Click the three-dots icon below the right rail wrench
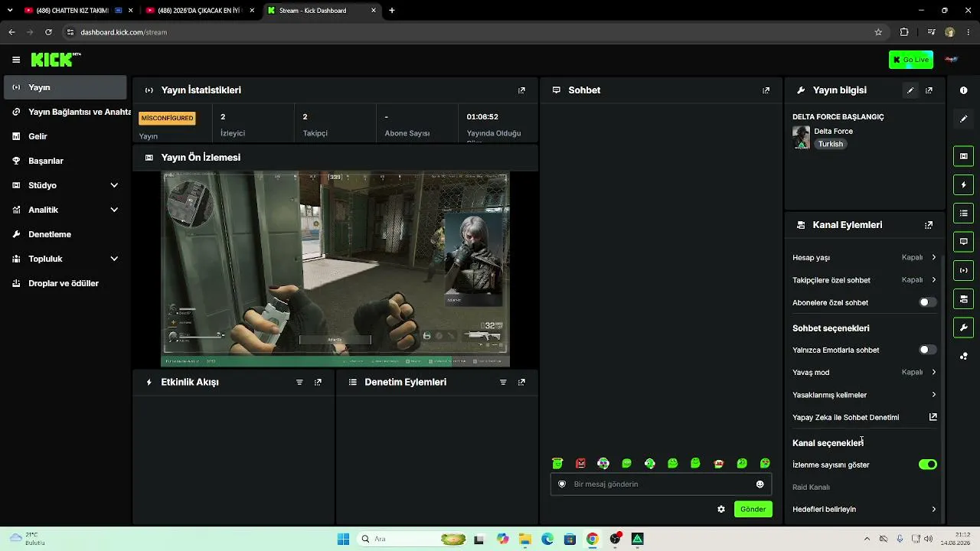This screenshot has height=551, width=980. pos(963,356)
